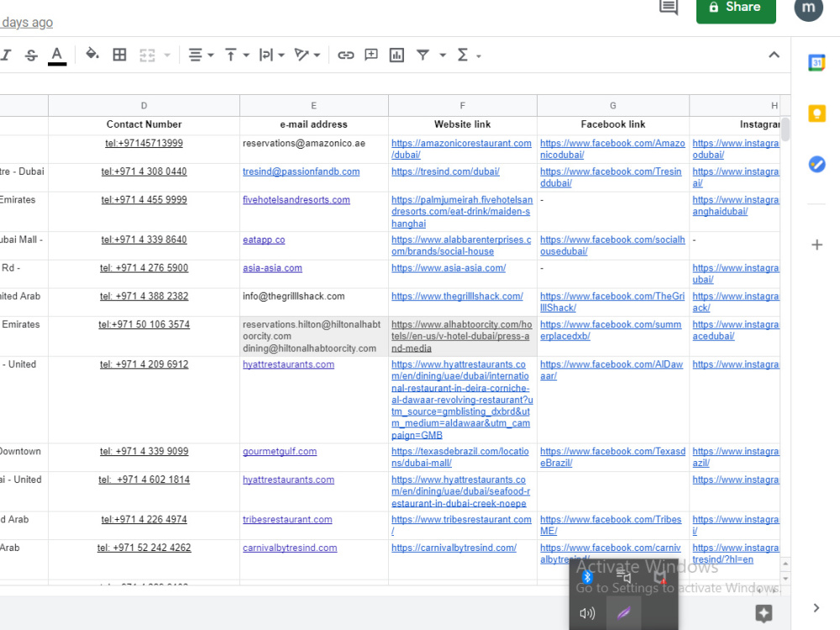The image size is (840, 630).
Task: Click the tresind@passionfandb.com email link
Action: click(301, 171)
